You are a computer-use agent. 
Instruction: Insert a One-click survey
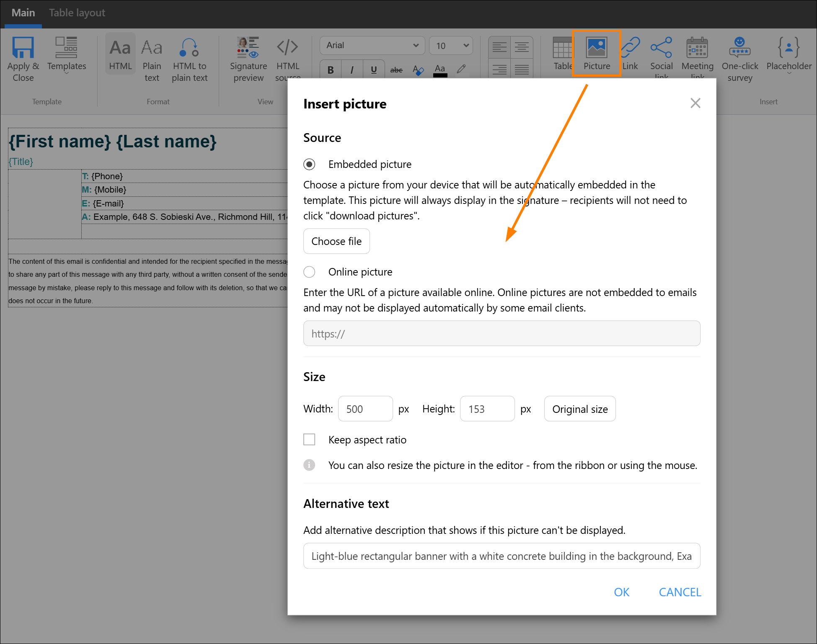(739, 59)
